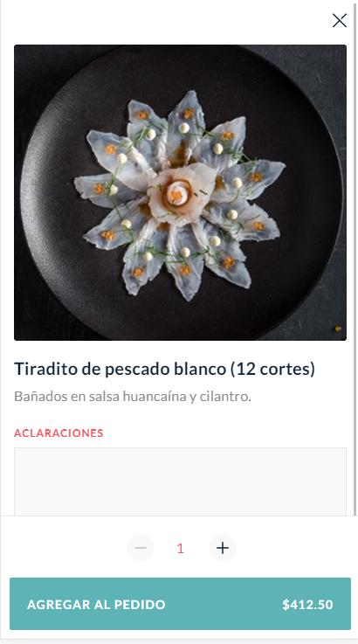This screenshot has height=644, width=358.
Task: Add the tiradito to the order
Action: [180, 604]
